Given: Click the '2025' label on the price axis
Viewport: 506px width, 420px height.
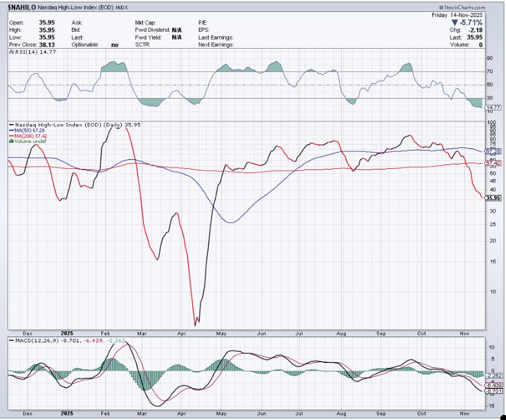Looking at the screenshot, I should click(67, 333).
